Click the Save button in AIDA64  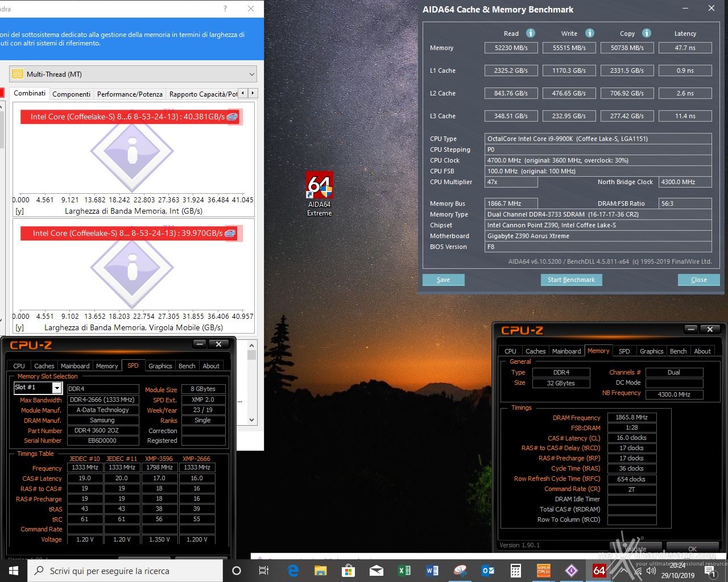(444, 280)
